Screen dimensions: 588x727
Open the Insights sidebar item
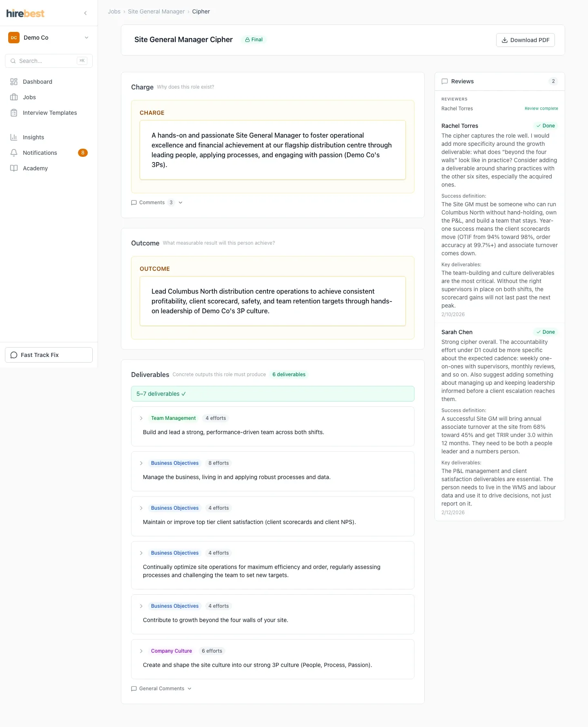[x=49, y=137]
